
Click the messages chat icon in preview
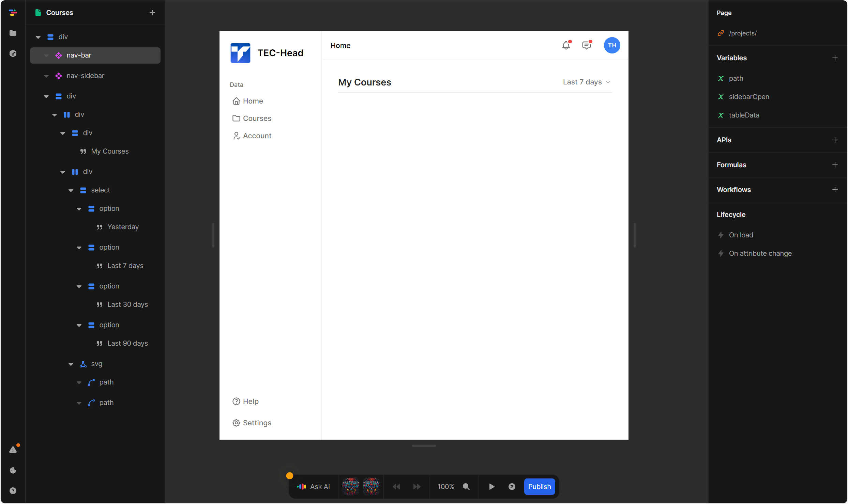click(587, 45)
